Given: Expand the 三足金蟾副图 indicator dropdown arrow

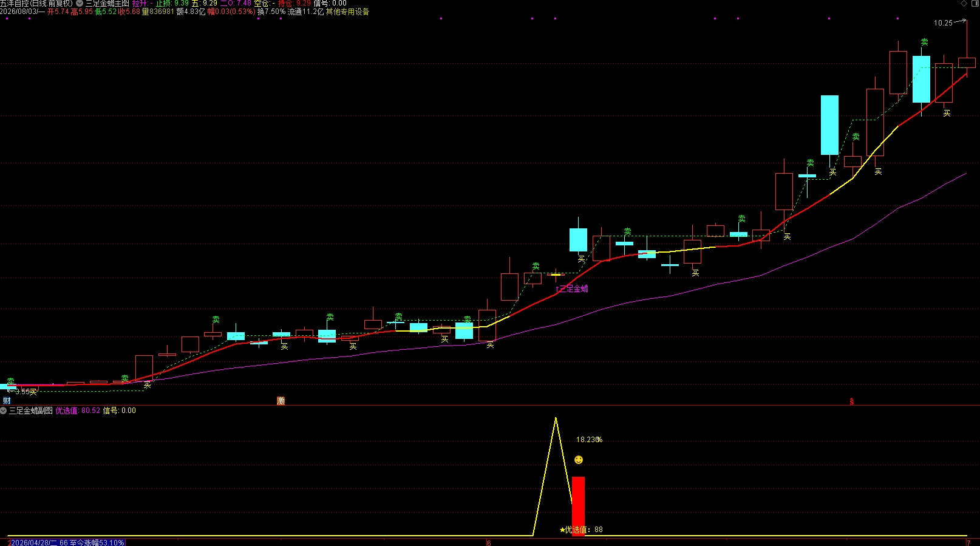Looking at the screenshot, I should (3, 411).
